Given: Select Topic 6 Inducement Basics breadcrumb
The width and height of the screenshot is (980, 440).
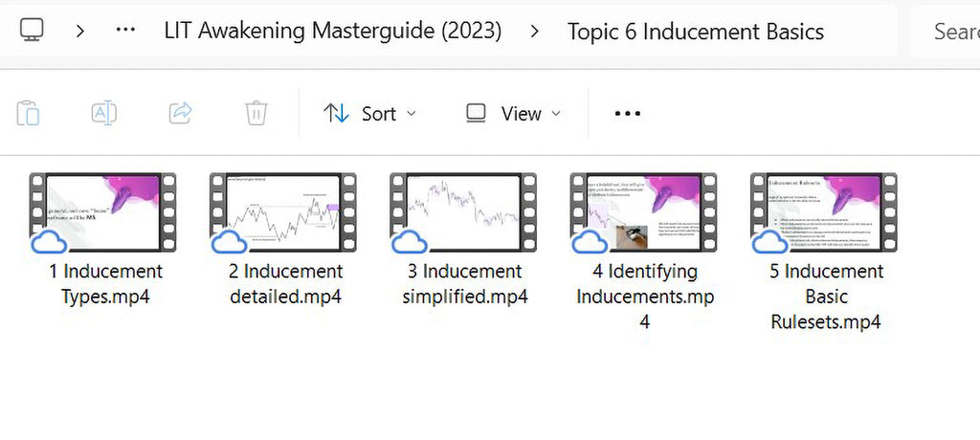Looking at the screenshot, I should pos(696,31).
